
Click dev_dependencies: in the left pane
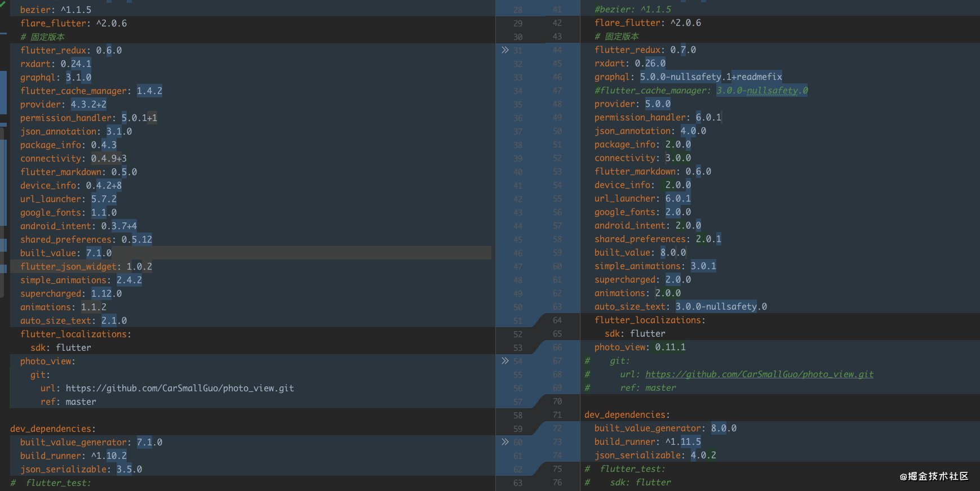coord(53,428)
